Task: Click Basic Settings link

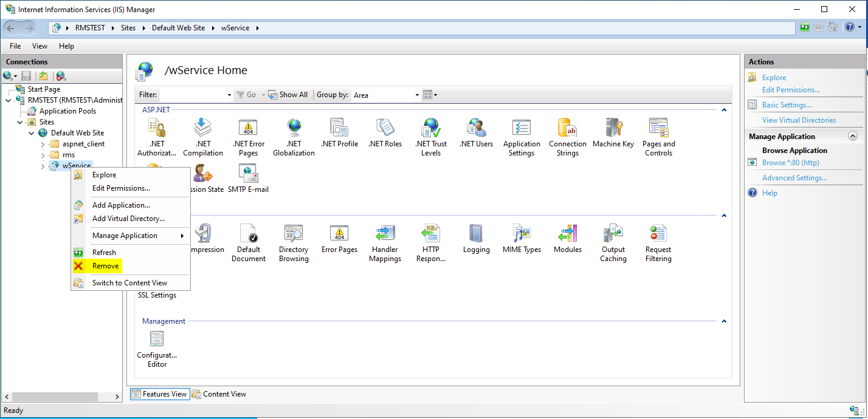Action: (x=787, y=105)
